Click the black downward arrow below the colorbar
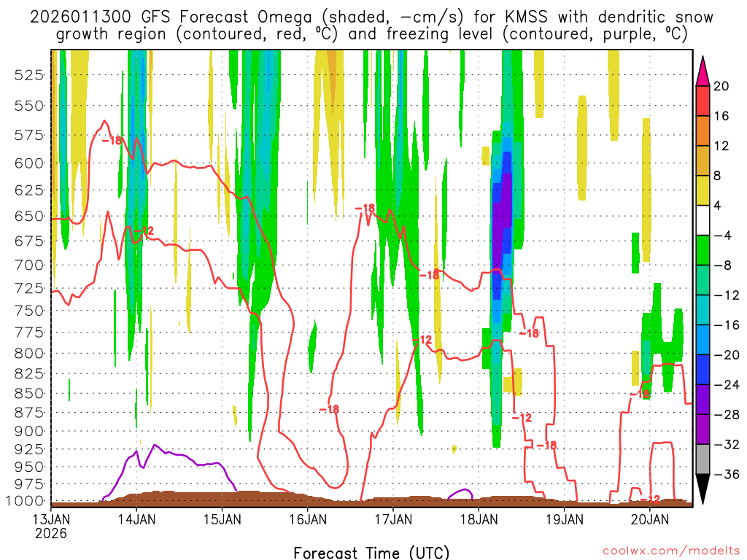This screenshot has height=560, width=747. [703, 490]
